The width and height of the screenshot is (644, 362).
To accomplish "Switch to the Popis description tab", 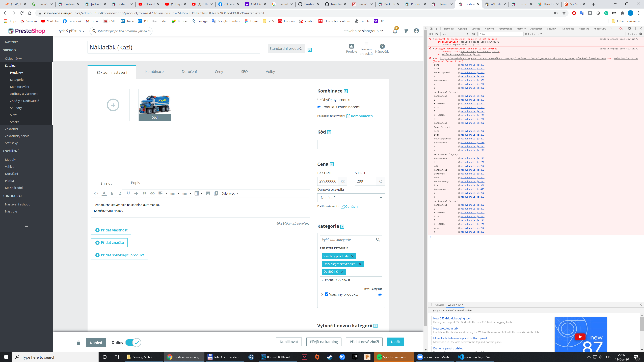I will click(x=135, y=183).
